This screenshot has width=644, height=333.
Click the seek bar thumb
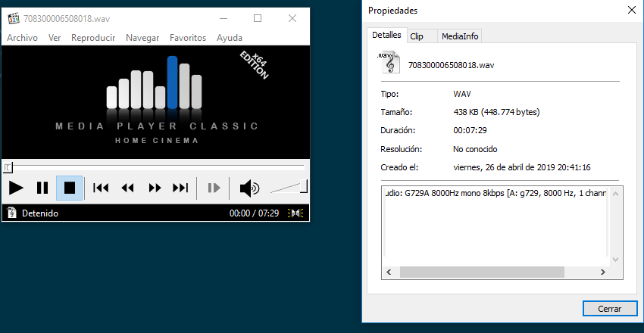point(7,166)
